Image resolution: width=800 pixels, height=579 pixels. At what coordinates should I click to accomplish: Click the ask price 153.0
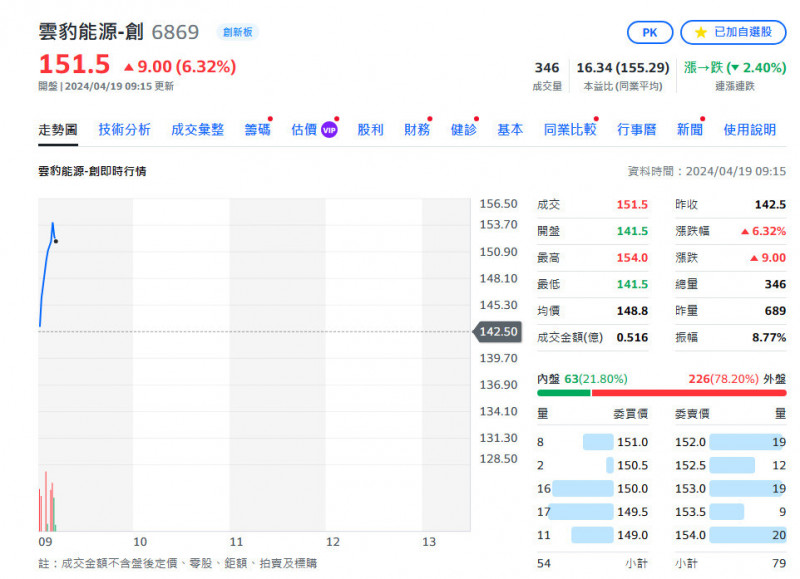pyautogui.click(x=690, y=489)
